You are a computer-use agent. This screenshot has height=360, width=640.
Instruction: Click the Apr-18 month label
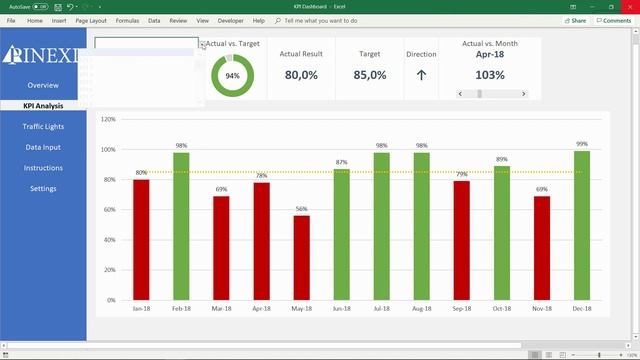(x=490, y=54)
